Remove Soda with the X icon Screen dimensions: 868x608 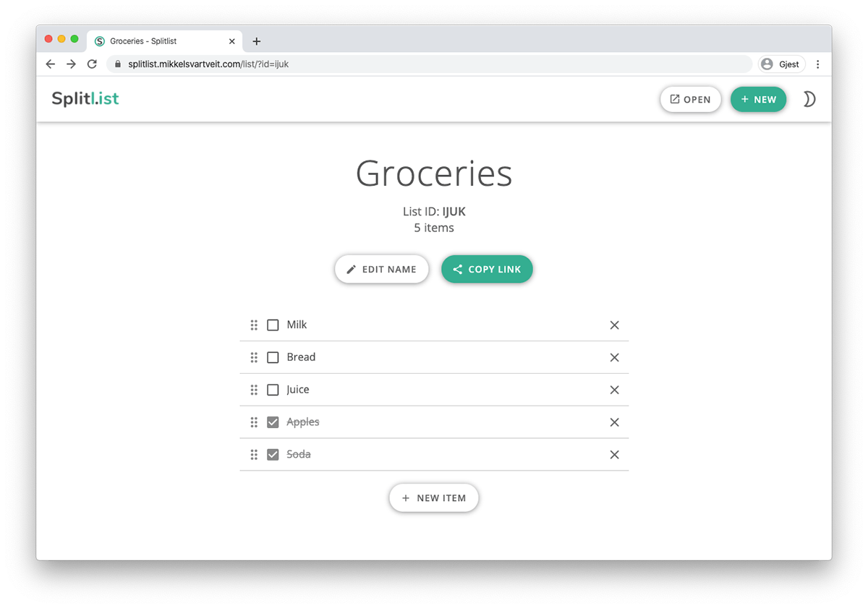click(x=614, y=455)
